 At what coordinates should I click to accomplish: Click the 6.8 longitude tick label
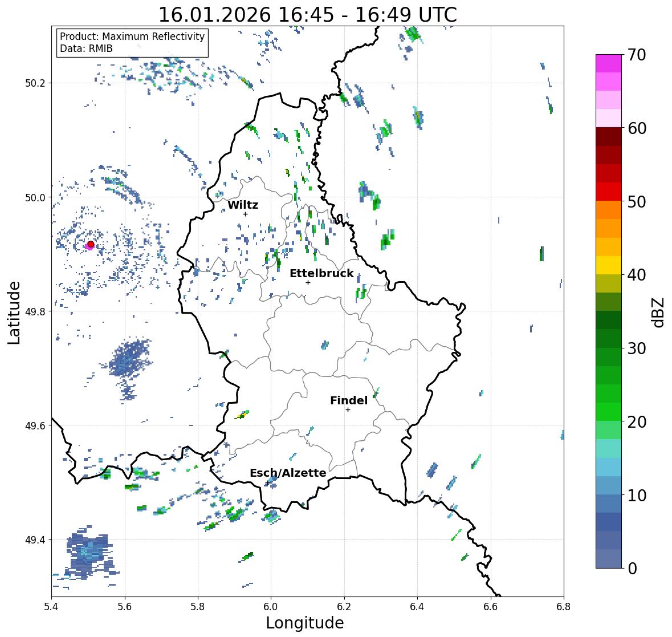(x=563, y=607)
